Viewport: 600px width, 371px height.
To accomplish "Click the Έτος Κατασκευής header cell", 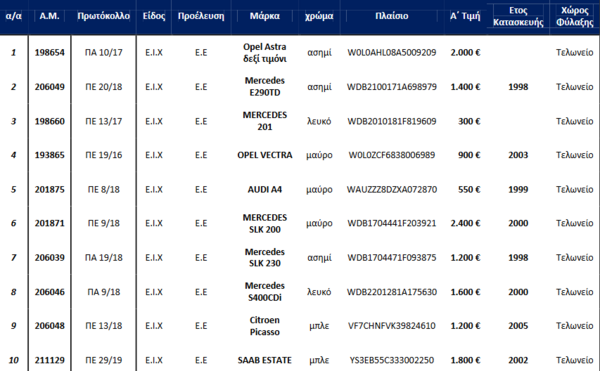I will pos(518,16).
